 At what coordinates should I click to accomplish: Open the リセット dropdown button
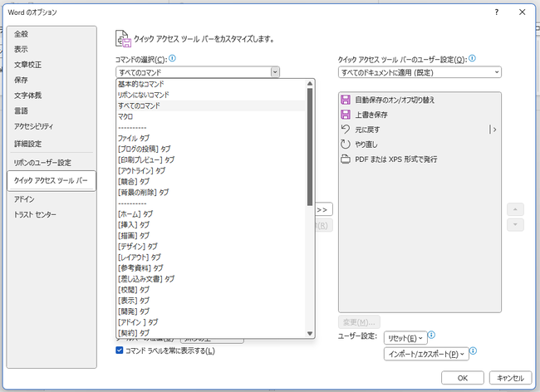(405, 338)
